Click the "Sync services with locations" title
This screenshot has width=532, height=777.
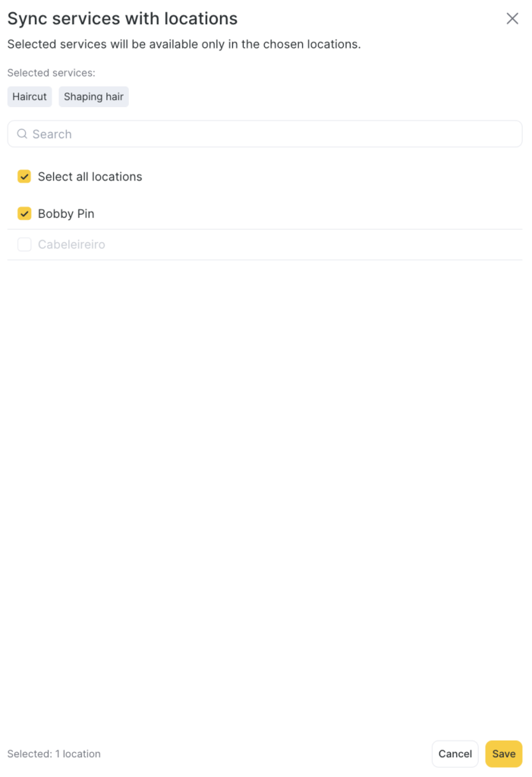pyautogui.click(x=122, y=19)
